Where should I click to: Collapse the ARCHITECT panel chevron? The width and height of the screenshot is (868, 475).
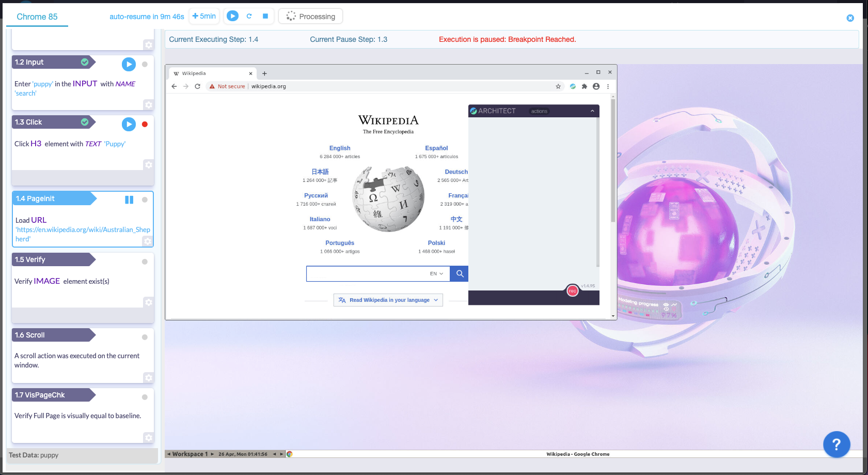pos(592,111)
